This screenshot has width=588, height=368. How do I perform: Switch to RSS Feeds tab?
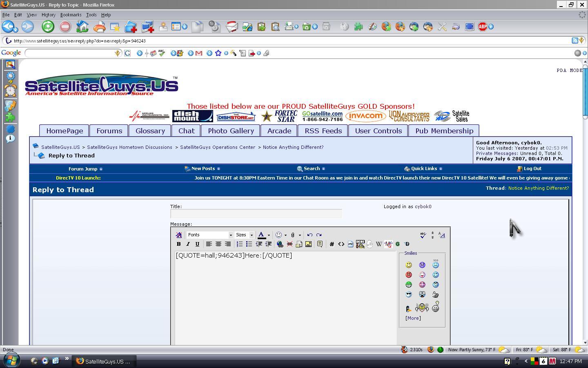(323, 131)
